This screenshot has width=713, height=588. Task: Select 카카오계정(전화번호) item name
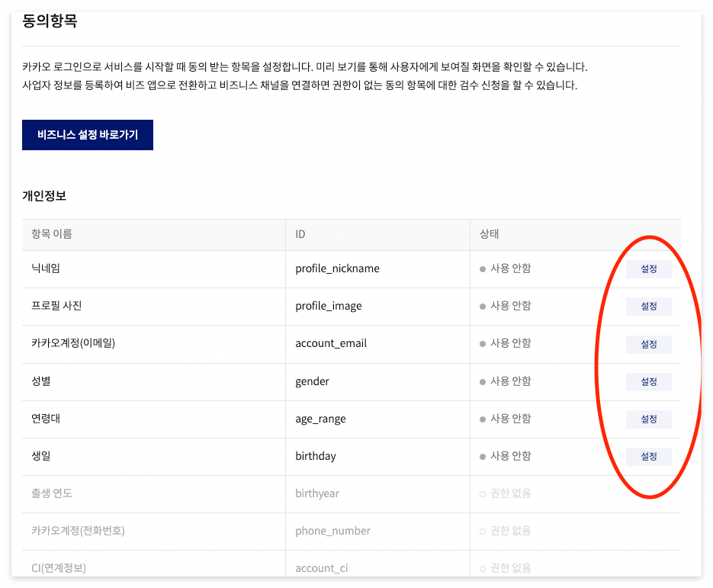pyautogui.click(x=78, y=531)
